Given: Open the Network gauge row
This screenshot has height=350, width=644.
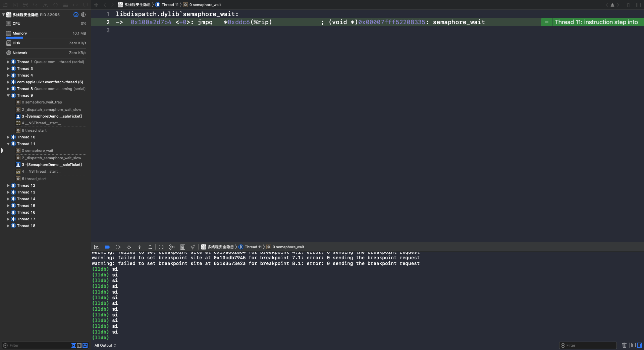Looking at the screenshot, I should click(x=46, y=53).
